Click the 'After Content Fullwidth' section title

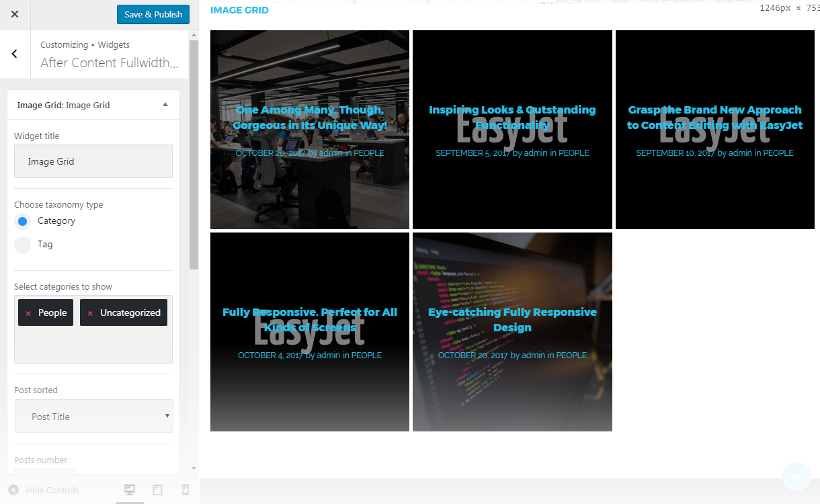click(110, 63)
